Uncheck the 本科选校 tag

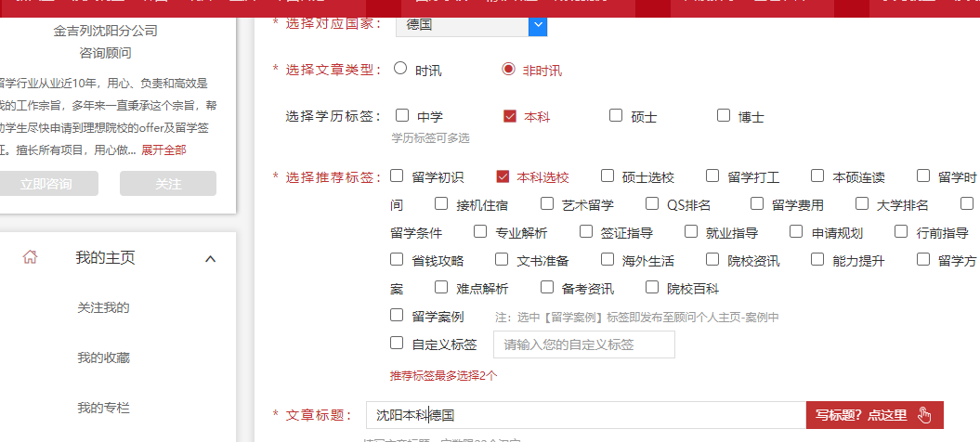[503, 176]
